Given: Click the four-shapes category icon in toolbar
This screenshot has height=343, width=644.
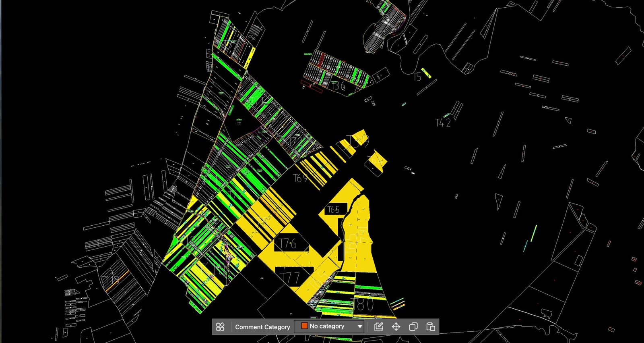Looking at the screenshot, I should click(220, 326).
